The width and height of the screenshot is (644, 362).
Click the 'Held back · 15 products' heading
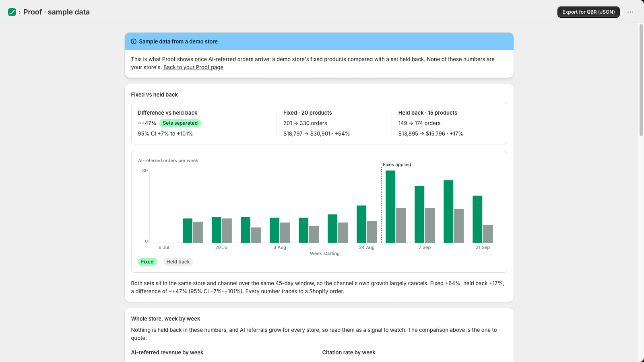pyautogui.click(x=428, y=113)
